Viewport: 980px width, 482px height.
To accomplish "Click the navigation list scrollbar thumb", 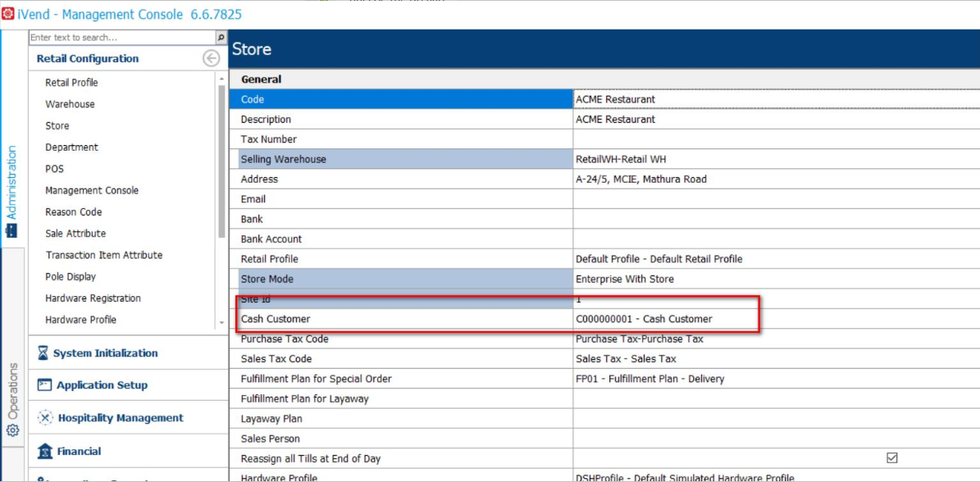I will 222,161.
